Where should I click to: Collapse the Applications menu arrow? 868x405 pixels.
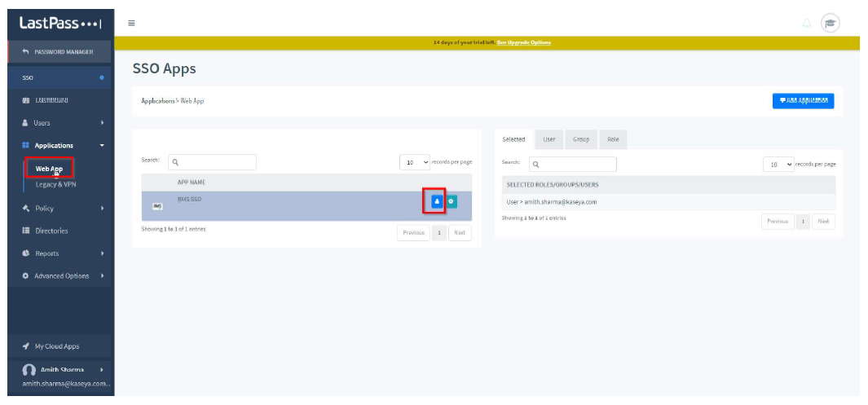click(x=102, y=146)
